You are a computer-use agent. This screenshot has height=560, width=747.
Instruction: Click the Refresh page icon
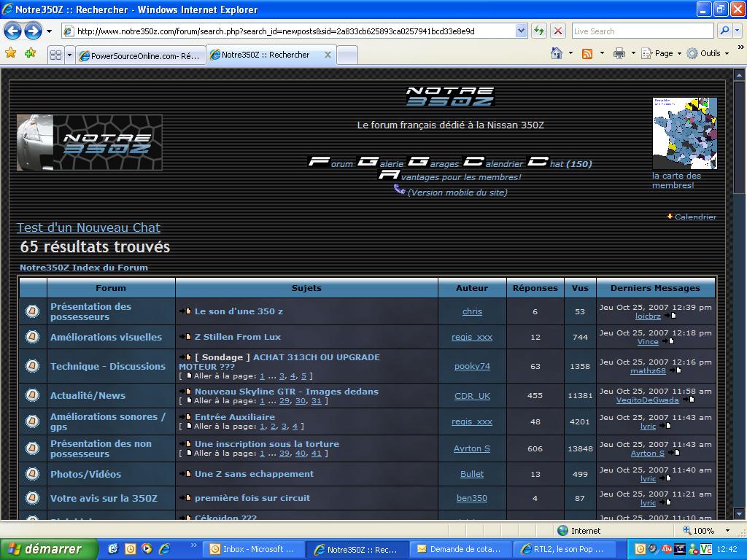click(x=539, y=31)
